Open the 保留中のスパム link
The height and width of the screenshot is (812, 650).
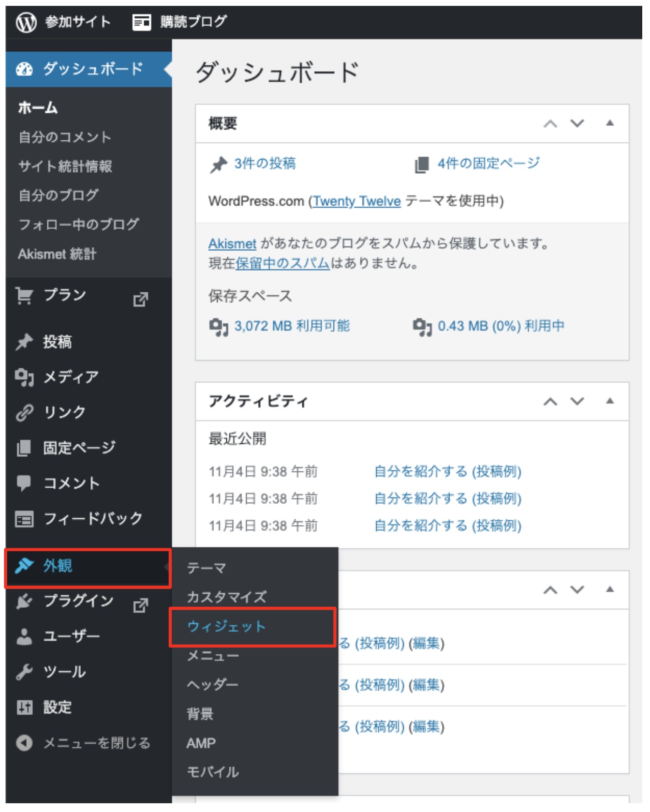coord(282,264)
